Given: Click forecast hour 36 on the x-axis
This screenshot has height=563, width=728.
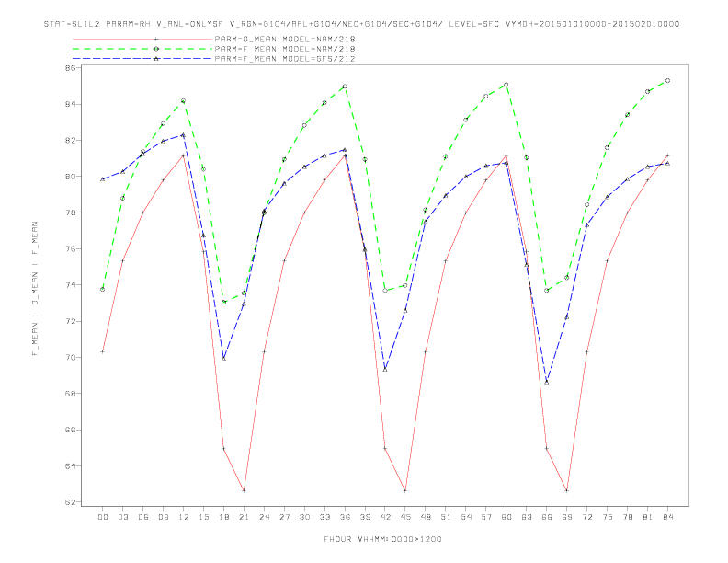Looking at the screenshot, I should point(345,517).
